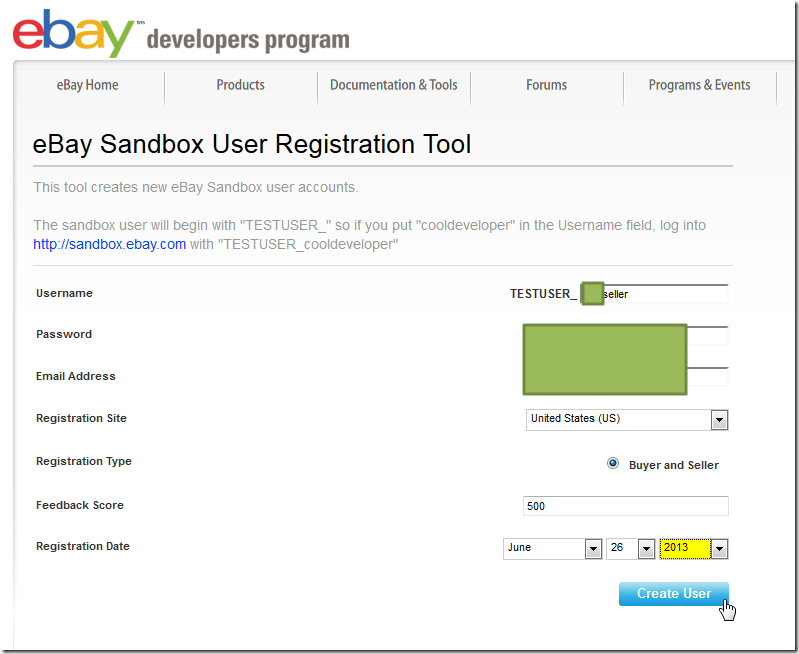Click the 'Email Address' label
This screenshot has height=654, width=799.
click(75, 376)
